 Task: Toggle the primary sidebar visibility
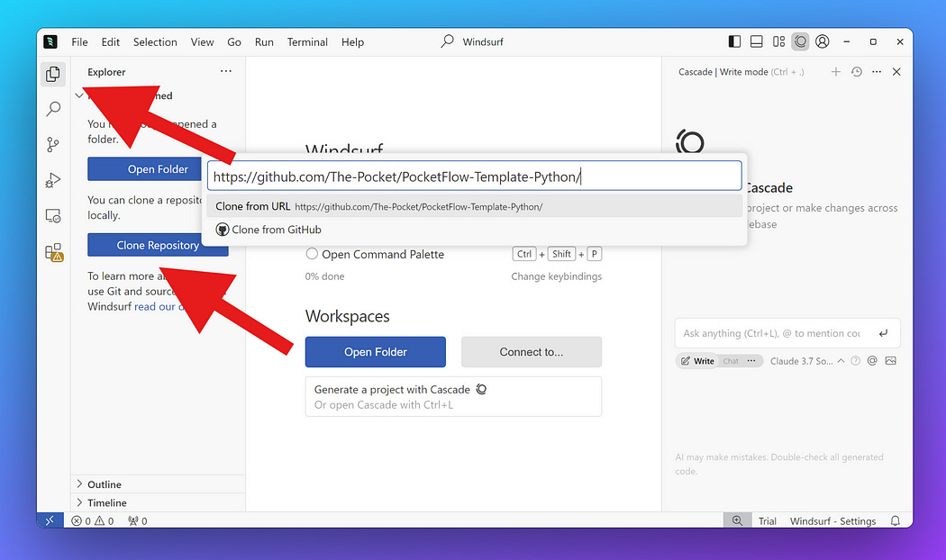coord(734,41)
